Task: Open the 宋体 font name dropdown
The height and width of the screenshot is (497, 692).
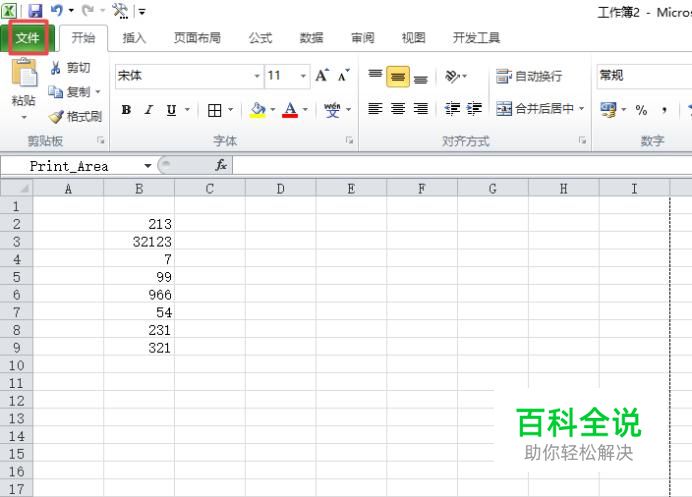Action: pyautogui.click(x=257, y=76)
